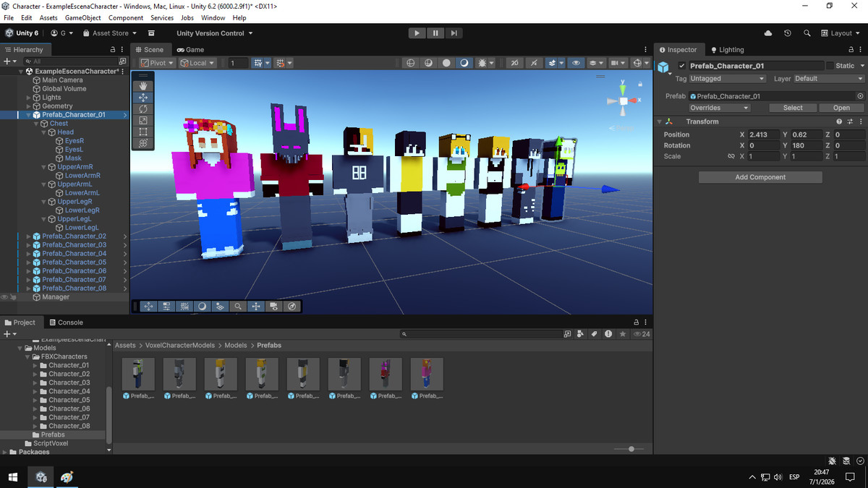The height and width of the screenshot is (488, 868).
Task: Click the Add Component button
Action: click(760, 176)
